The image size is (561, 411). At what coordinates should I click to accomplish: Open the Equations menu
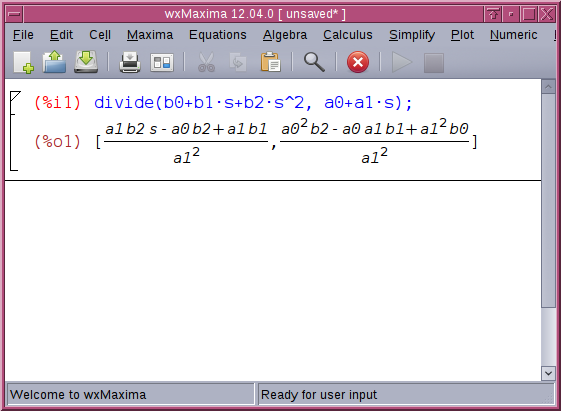218,35
